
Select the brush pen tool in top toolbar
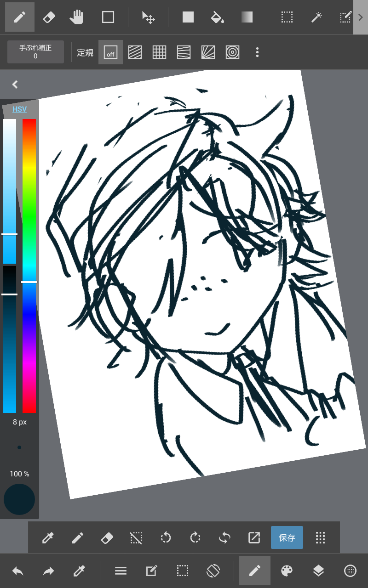click(x=20, y=17)
